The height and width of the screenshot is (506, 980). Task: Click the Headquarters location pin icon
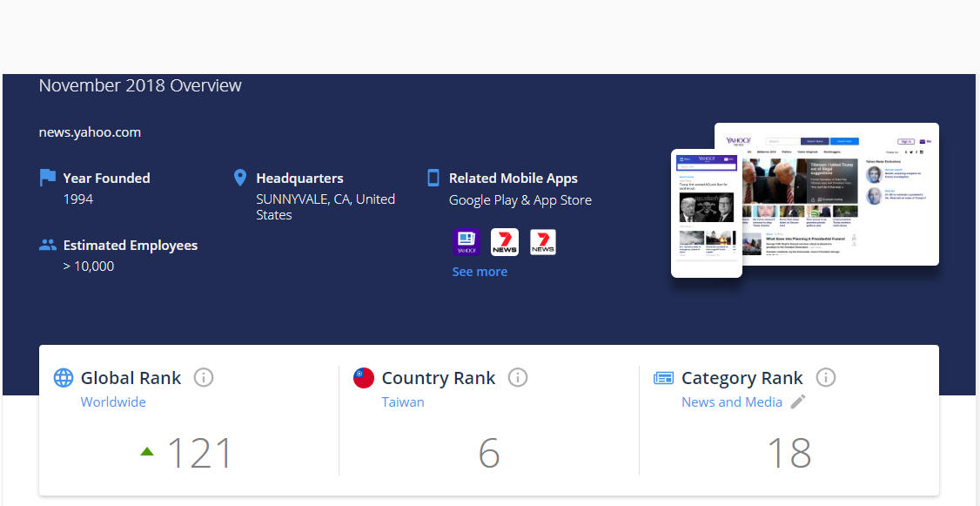point(240,178)
